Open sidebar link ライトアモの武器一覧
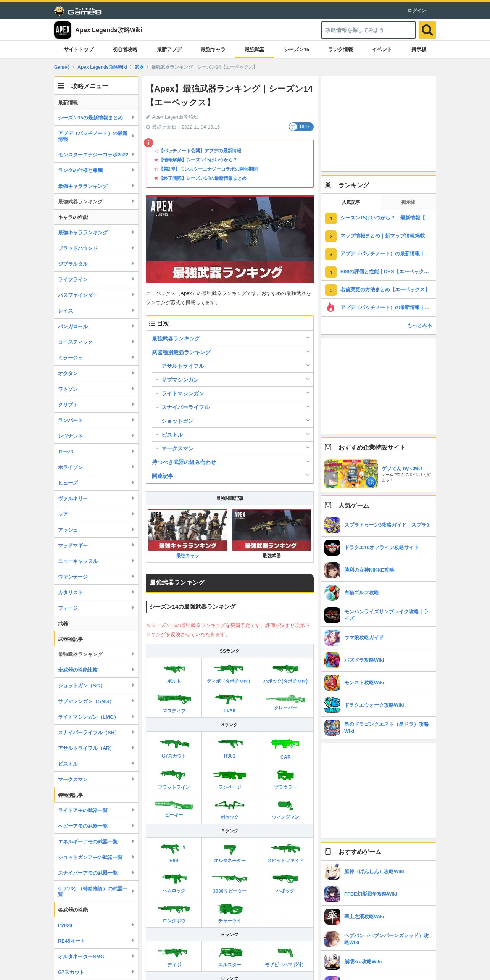The height and width of the screenshot is (980, 490). 96,810
